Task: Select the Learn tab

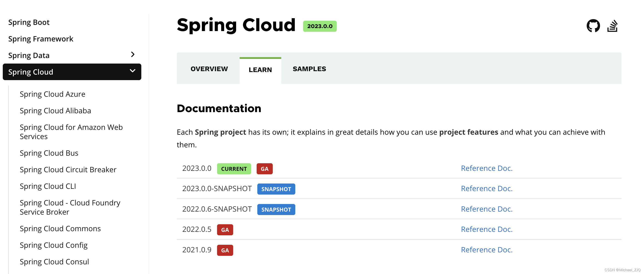Action: tap(260, 70)
